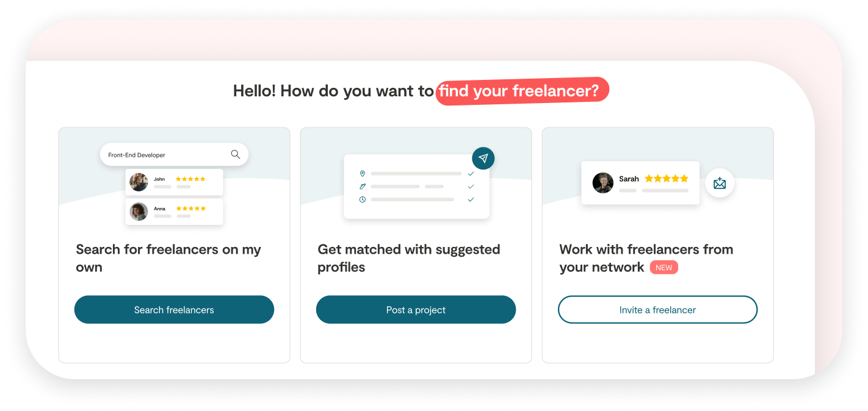Viewport: 868px width, 411px height.
Task: Click the location pin icon
Action: 363,174
